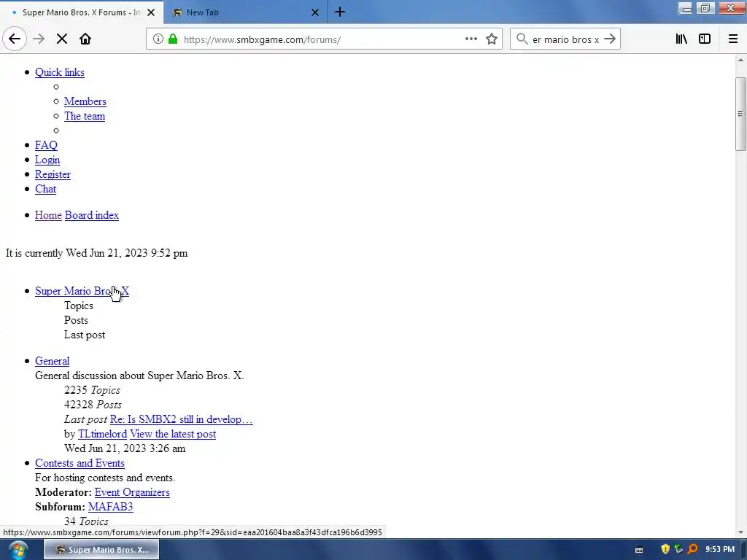747x560 pixels.
Task: Visit The team page
Action: click(85, 116)
